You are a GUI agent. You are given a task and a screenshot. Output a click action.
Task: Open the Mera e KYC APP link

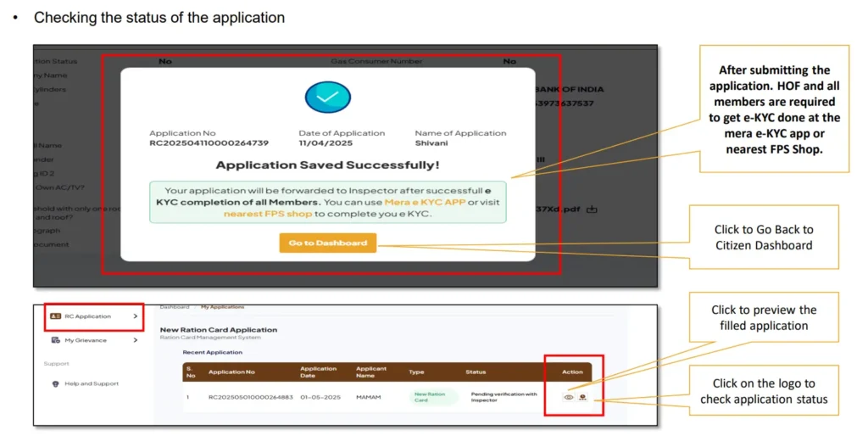pos(426,202)
